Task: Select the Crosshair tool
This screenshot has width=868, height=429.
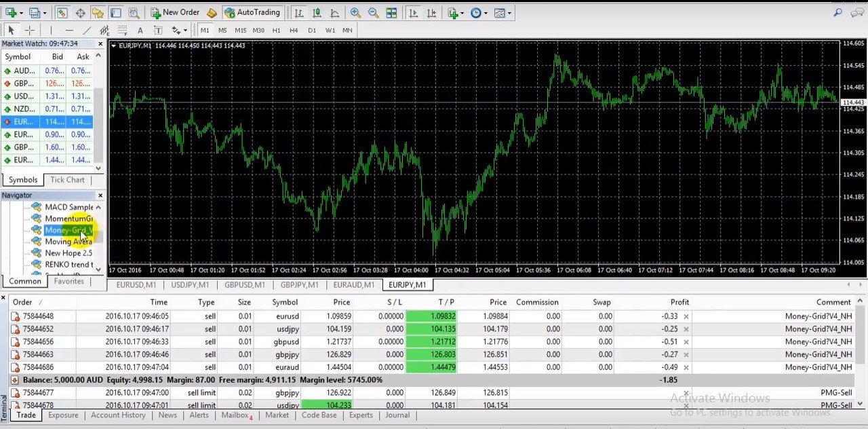Action: (29, 31)
